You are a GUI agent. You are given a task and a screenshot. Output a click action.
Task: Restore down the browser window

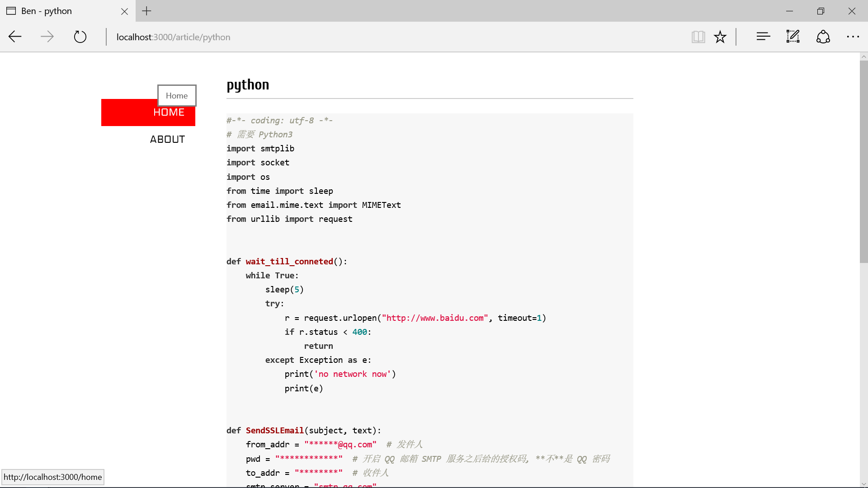click(x=821, y=11)
